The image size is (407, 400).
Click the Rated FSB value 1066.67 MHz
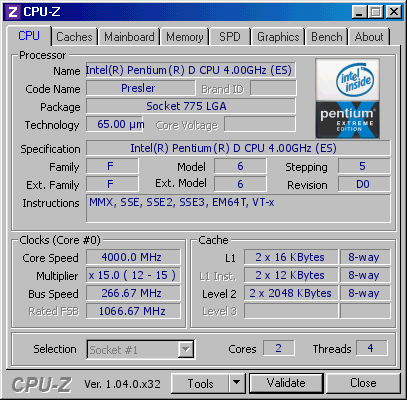(133, 311)
